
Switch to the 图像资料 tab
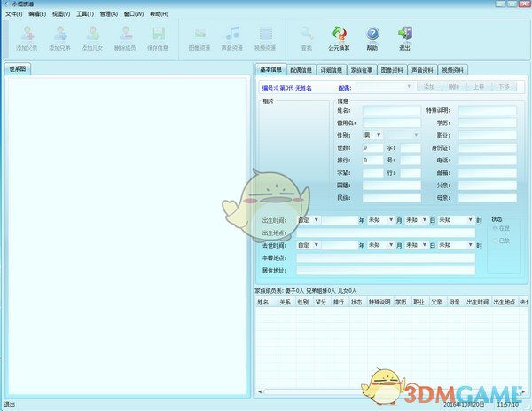coord(392,70)
